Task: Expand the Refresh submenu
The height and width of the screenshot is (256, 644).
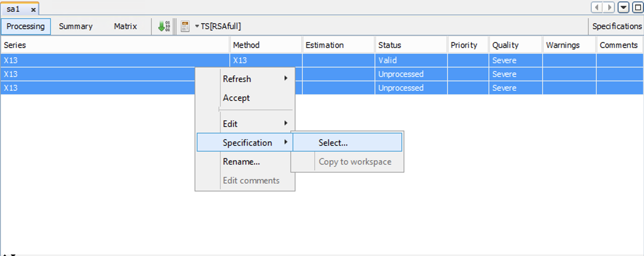Action: click(x=254, y=79)
